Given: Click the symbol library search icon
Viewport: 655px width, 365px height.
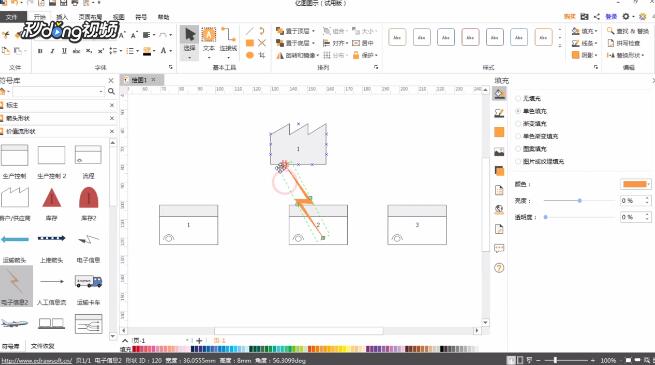Looking at the screenshot, I should point(111,91).
